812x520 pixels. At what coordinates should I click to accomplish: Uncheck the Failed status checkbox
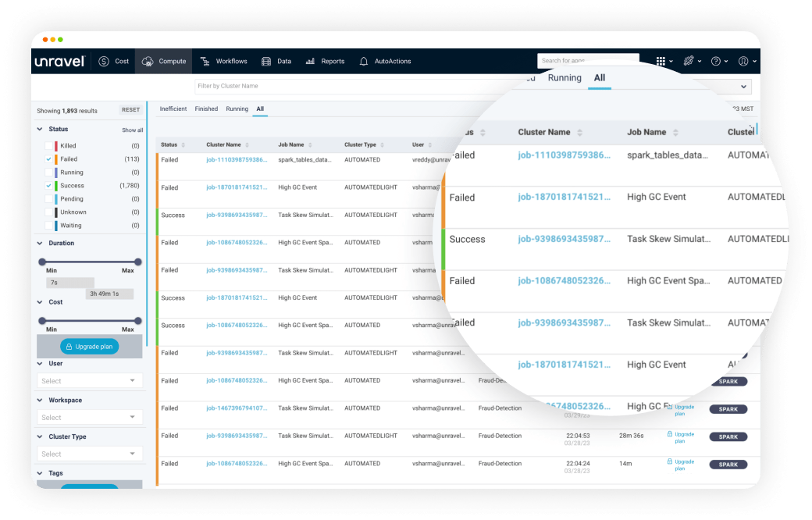(x=48, y=159)
